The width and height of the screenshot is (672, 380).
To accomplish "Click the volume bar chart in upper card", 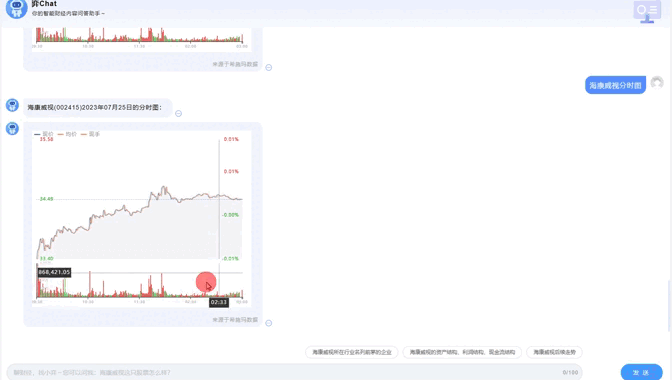I will coord(140,35).
